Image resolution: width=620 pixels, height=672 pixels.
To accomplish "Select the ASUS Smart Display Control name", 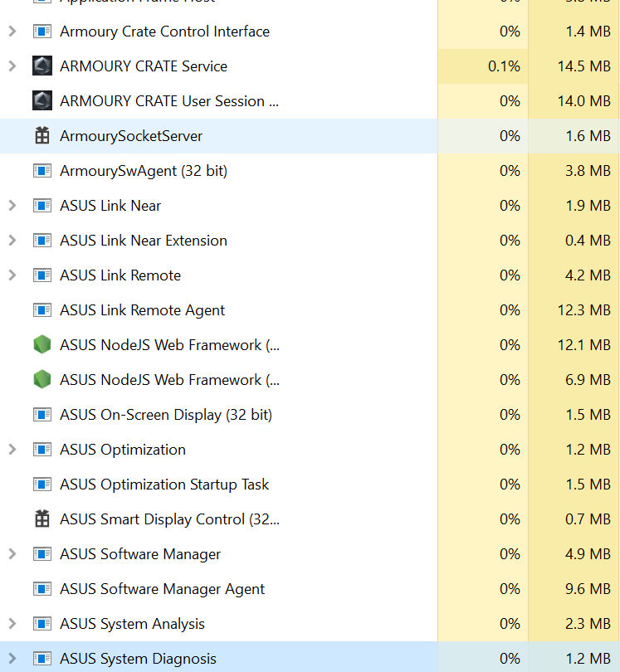I will click(170, 519).
